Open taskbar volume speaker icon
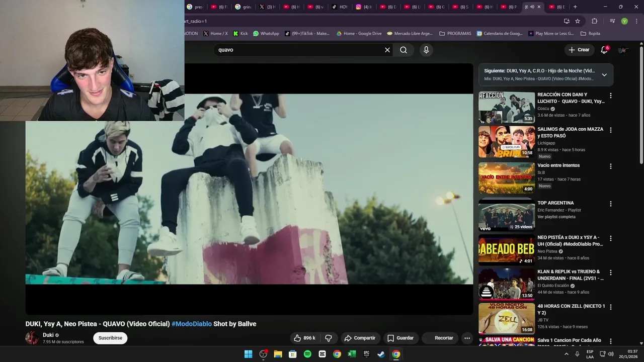This screenshot has height=362, width=644. pyautogui.click(x=611, y=354)
